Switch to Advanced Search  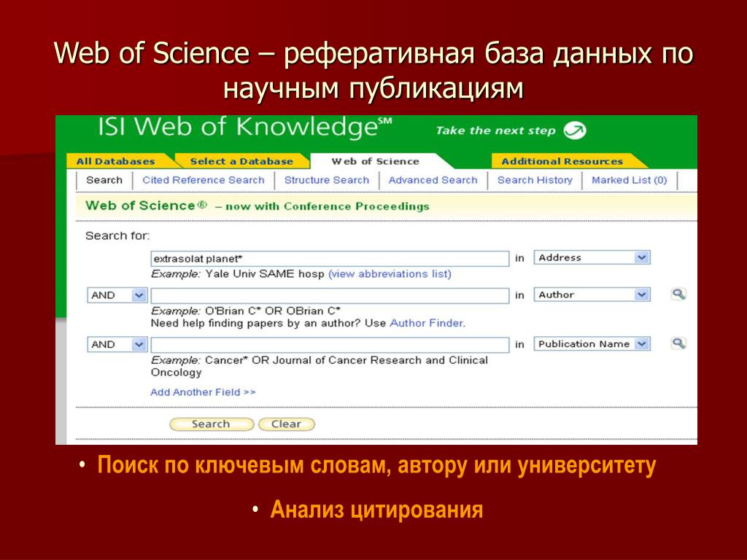[x=433, y=180]
